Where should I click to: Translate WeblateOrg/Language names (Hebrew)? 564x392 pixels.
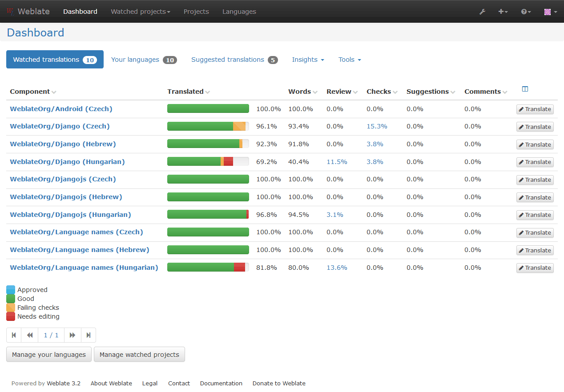(535, 250)
